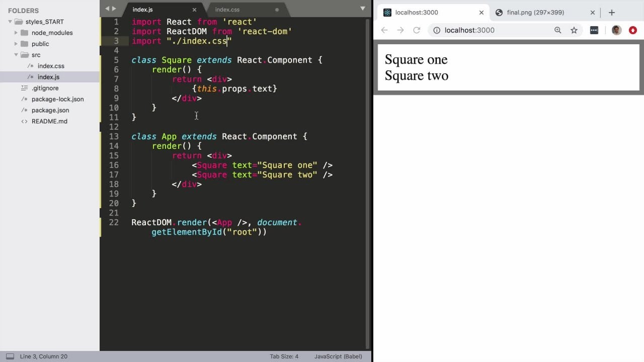Close the index.js editor tab
Screen dimensions: 644x362
click(x=194, y=10)
